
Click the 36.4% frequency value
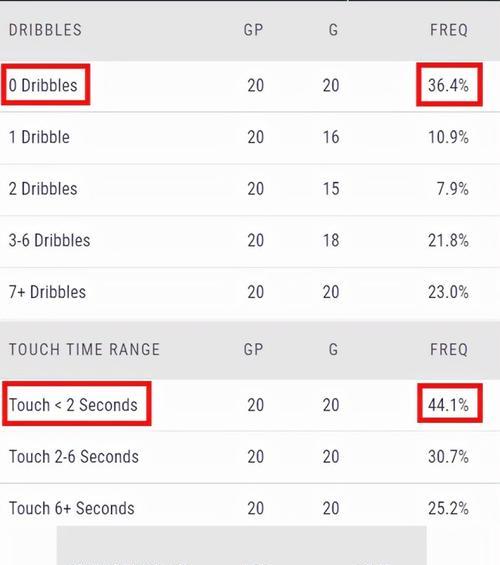pos(448,85)
